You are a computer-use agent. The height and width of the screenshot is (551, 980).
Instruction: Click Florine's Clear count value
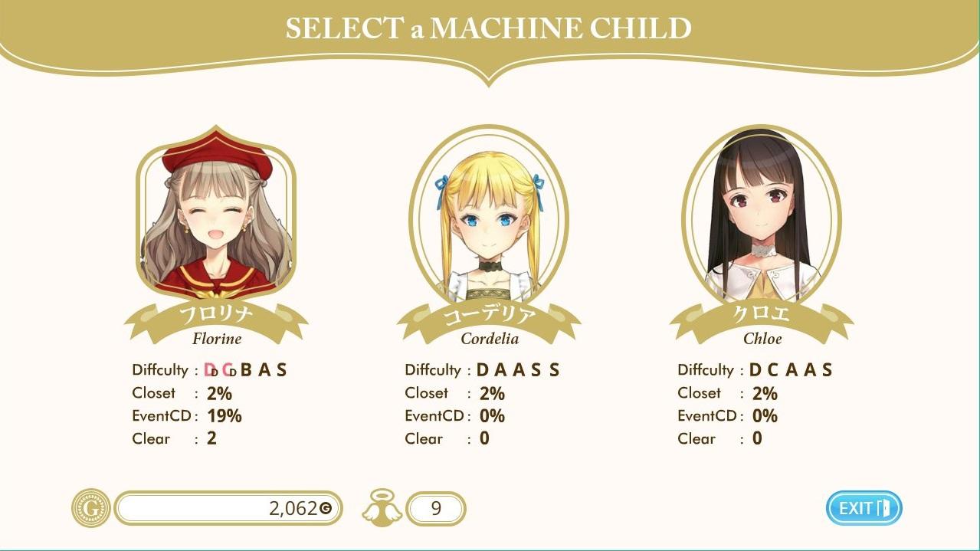(x=211, y=439)
